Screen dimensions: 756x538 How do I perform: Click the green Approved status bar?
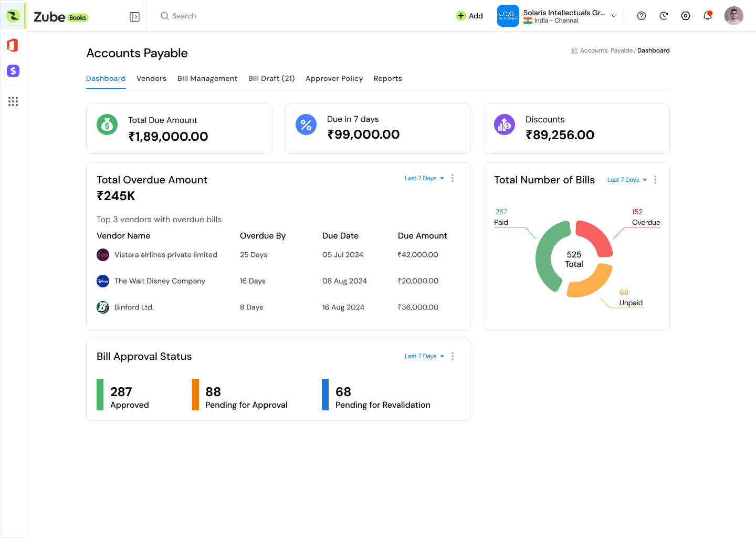click(100, 395)
